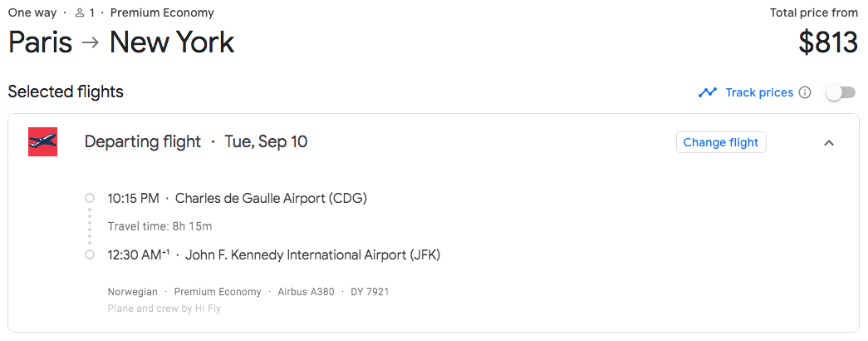This screenshot has width=868, height=341.
Task: Click the flight number DY 7921
Action: (370, 292)
